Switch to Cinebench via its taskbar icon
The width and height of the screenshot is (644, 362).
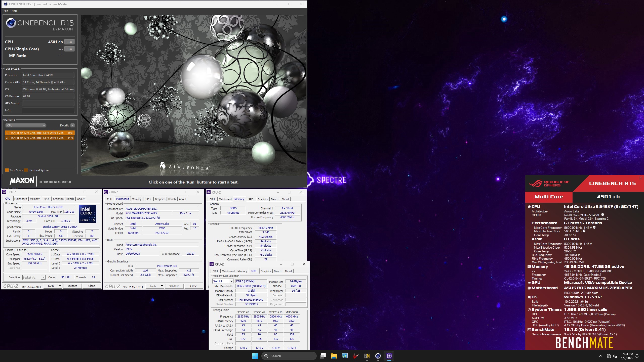(378, 356)
